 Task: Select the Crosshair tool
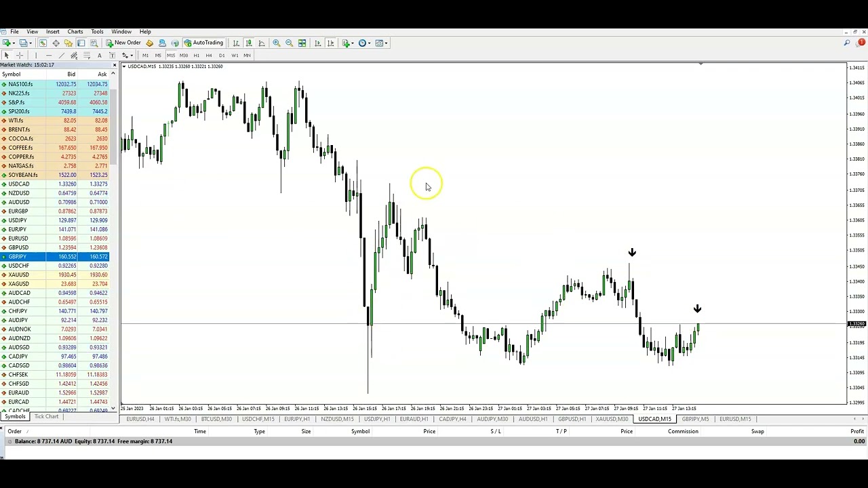[x=20, y=56]
